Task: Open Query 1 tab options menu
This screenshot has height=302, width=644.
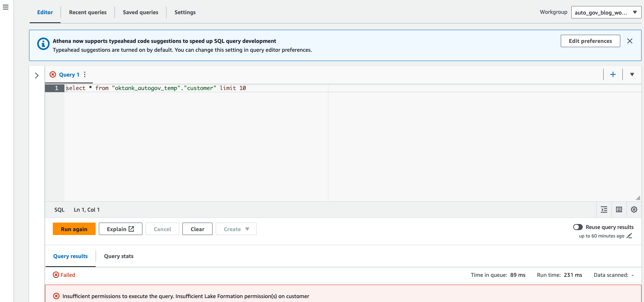Action: click(85, 74)
